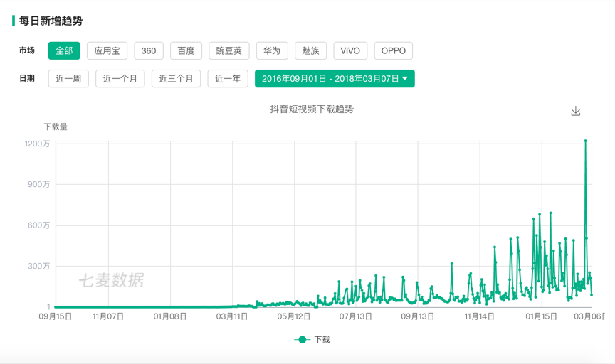Click the 03月06日 x-axis label

click(x=589, y=316)
